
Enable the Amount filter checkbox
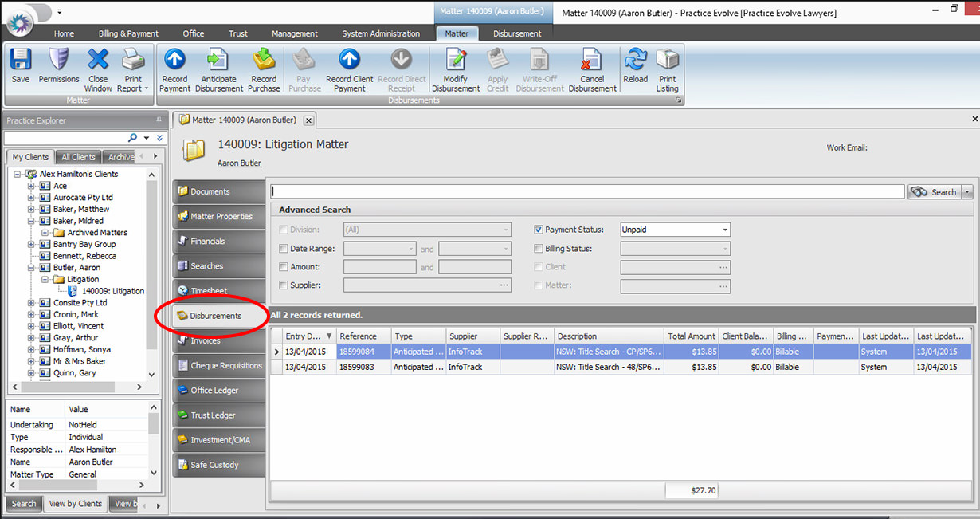pyautogui.click(x=284, y=267)
